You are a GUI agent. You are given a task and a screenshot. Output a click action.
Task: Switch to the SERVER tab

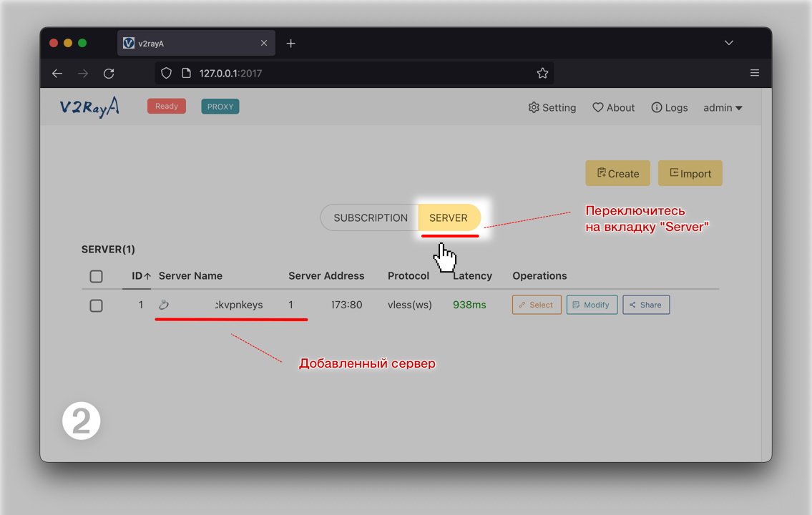coord(449,218)
